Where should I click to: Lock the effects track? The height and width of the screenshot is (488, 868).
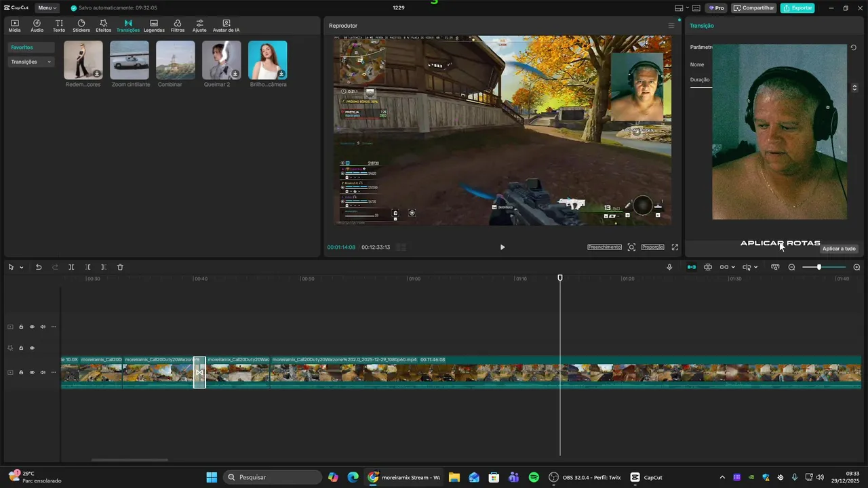click(x=21, y=348)
